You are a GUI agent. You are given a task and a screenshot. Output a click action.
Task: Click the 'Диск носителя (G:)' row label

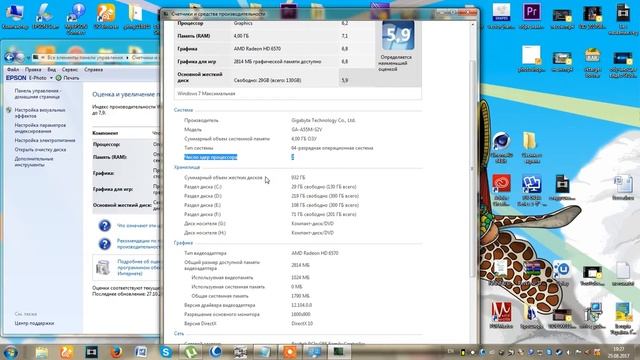[x=204, y=224]
